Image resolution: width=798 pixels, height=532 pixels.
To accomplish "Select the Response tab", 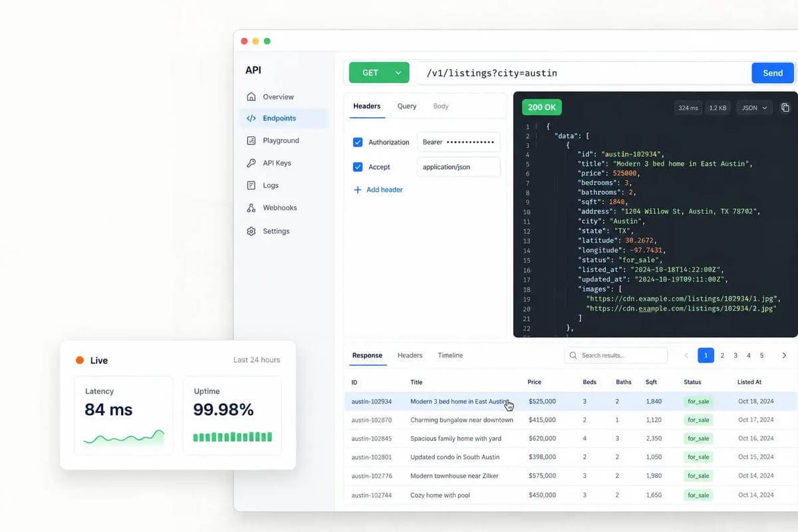I will pos(367,355).
